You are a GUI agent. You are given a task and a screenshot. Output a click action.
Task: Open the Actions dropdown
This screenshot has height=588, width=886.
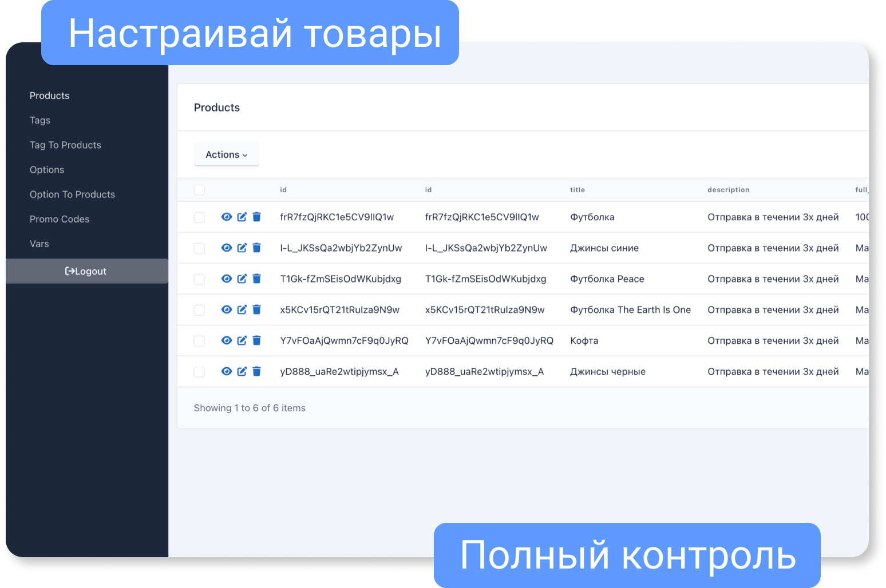click(226, 154)
